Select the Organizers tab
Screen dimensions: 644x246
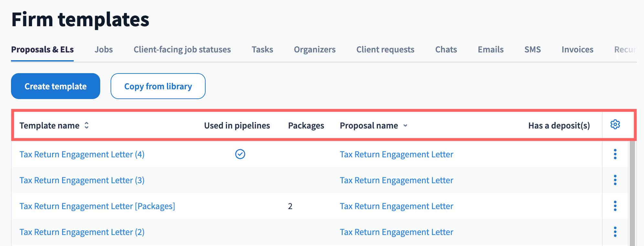pyautogui.click(x=315, y=50)
